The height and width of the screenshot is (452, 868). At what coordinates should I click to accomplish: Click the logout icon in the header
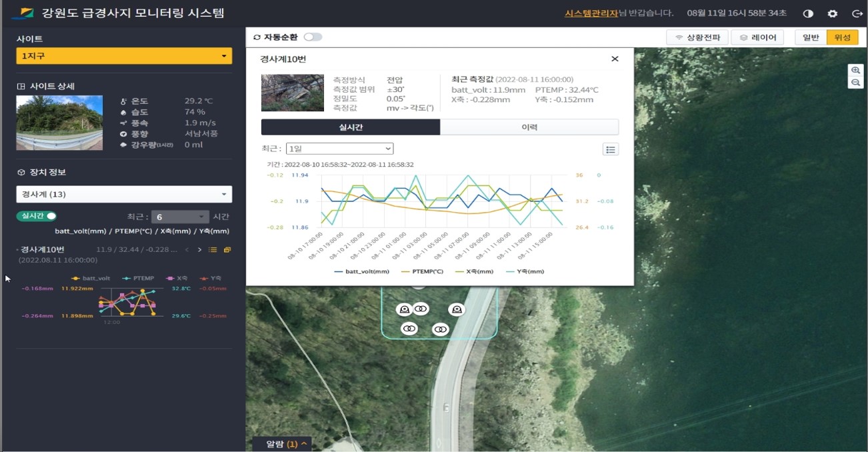click(857, 13)
